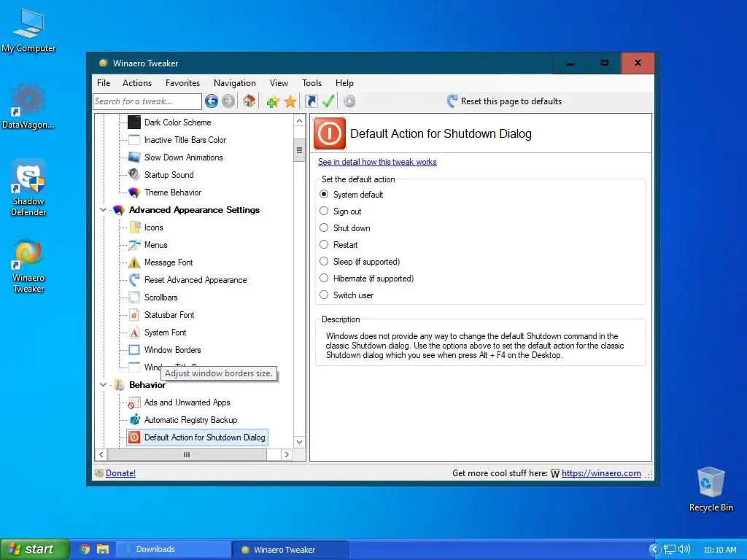Click the Reset Advanced Appearance arrow icon
747x560 pixels.
click(134, 280)
